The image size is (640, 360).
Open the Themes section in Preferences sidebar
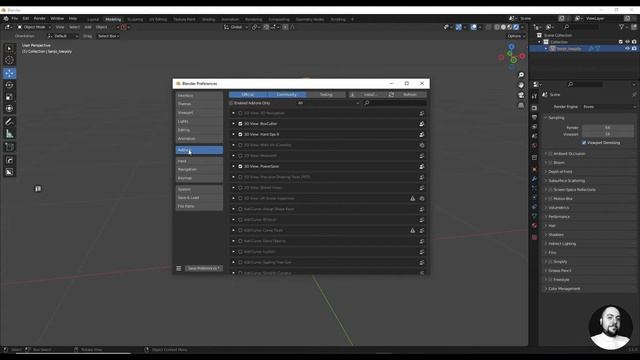pyautogui.click(x=199, y=104)
